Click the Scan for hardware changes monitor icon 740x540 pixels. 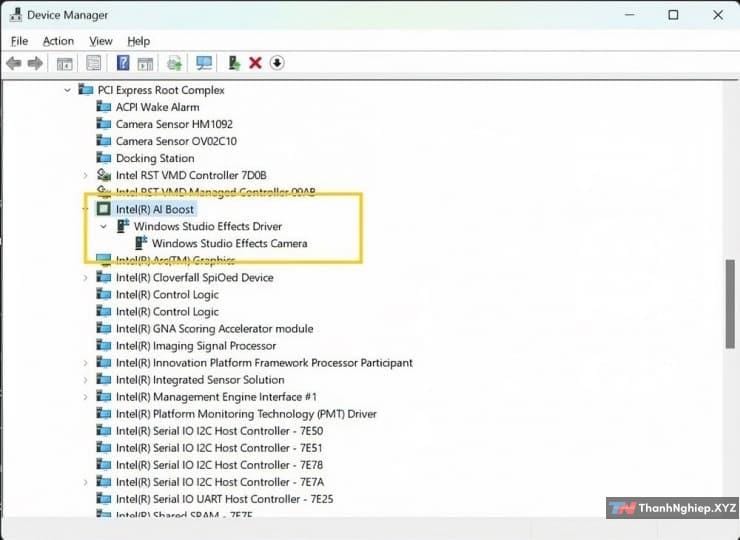point(204,63)
